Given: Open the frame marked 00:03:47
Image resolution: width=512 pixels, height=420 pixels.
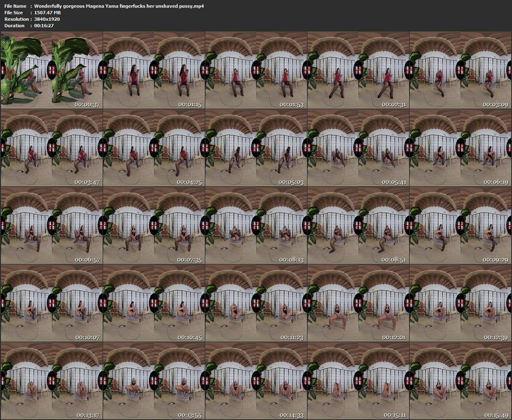Looking at the screenshot, I should coord(52,148).
